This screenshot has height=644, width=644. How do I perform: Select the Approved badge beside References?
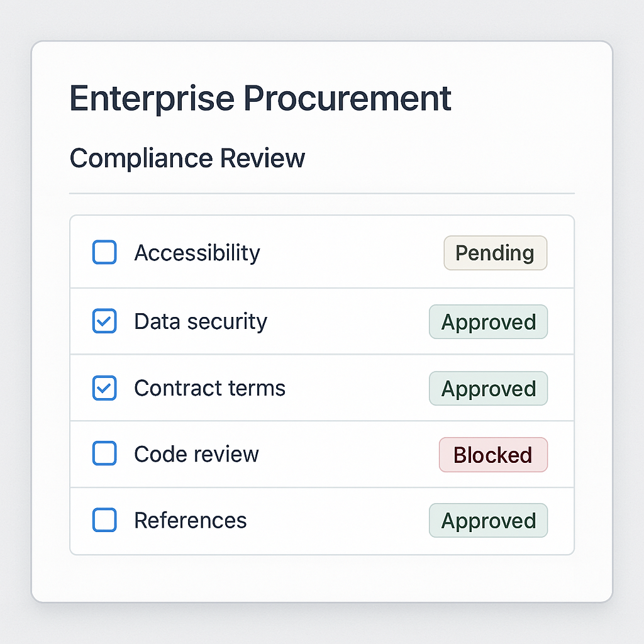(488, 521)
